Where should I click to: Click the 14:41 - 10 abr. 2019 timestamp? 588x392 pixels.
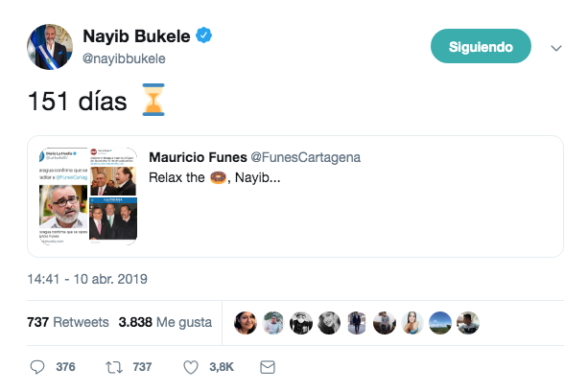87,279
